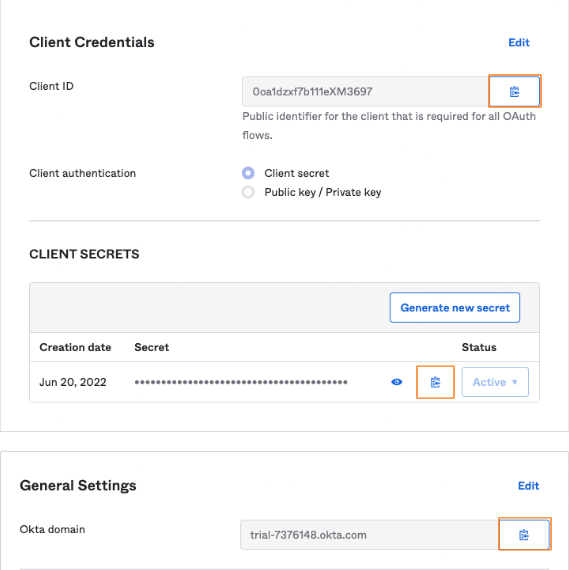Screen dimensions: 569x570
Task: Copy the client secret to clipboard
Action: point(435,382)
